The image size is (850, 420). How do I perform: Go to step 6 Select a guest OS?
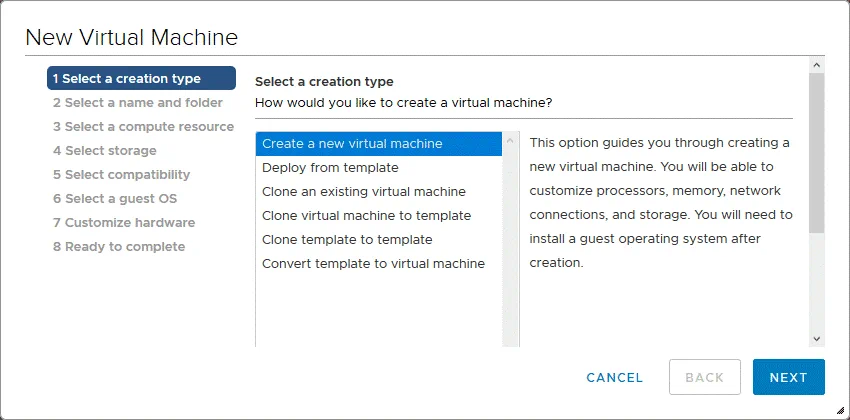(114, 198)
